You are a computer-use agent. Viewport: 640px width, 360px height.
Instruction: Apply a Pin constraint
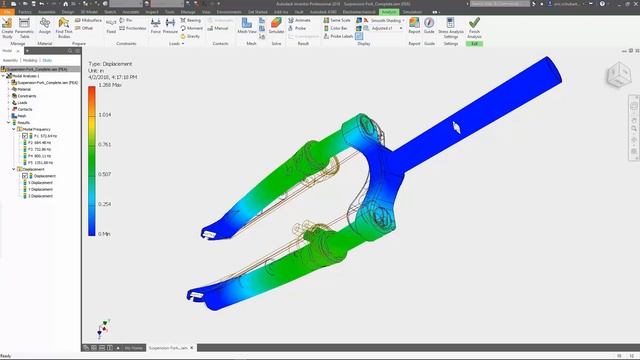(126, 20)
